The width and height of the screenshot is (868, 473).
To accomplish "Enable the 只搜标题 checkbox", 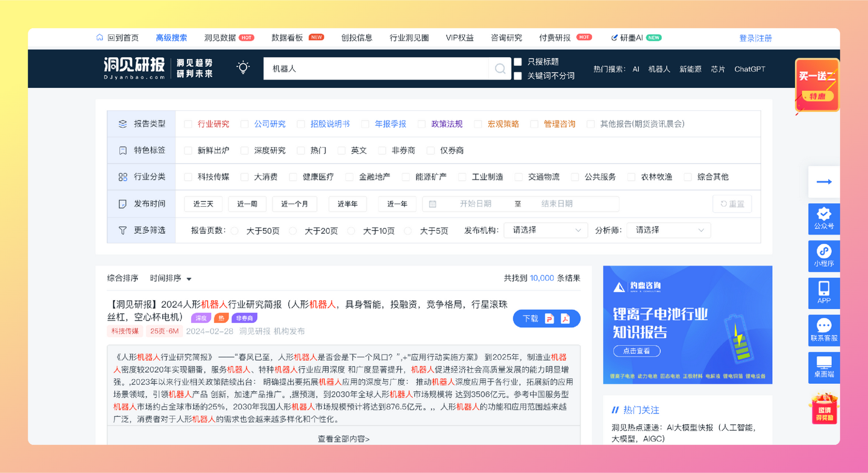I will click(x=518, y=62).
